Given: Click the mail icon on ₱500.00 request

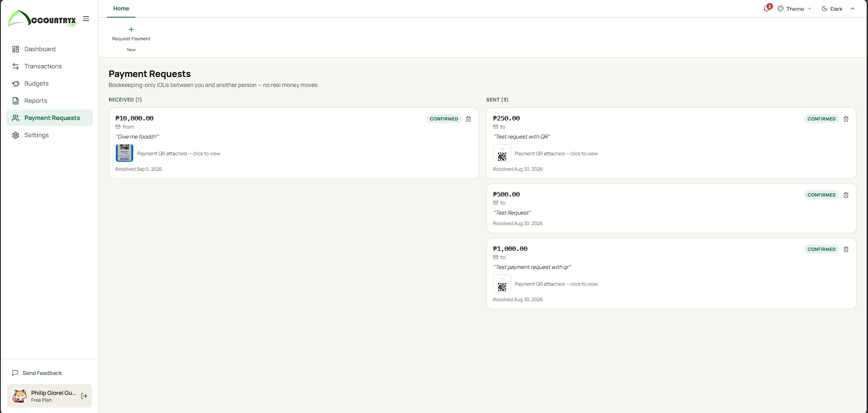Looking at the screenshot, I should click(495, 203).
